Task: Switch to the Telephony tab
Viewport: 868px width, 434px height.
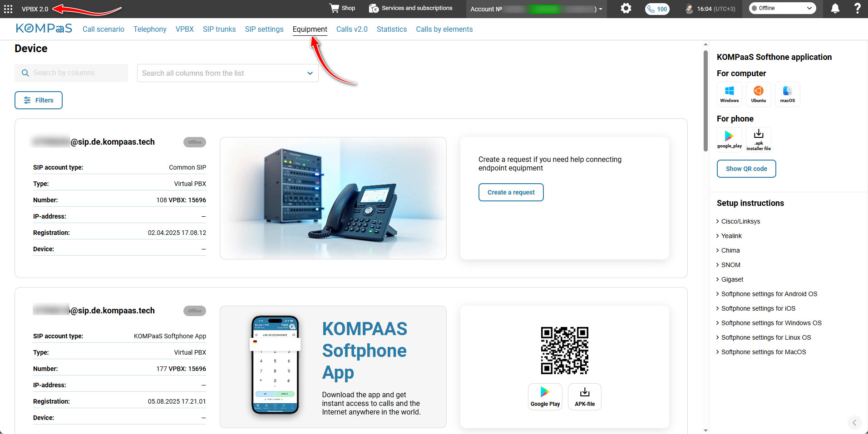Action: [150, 29]
